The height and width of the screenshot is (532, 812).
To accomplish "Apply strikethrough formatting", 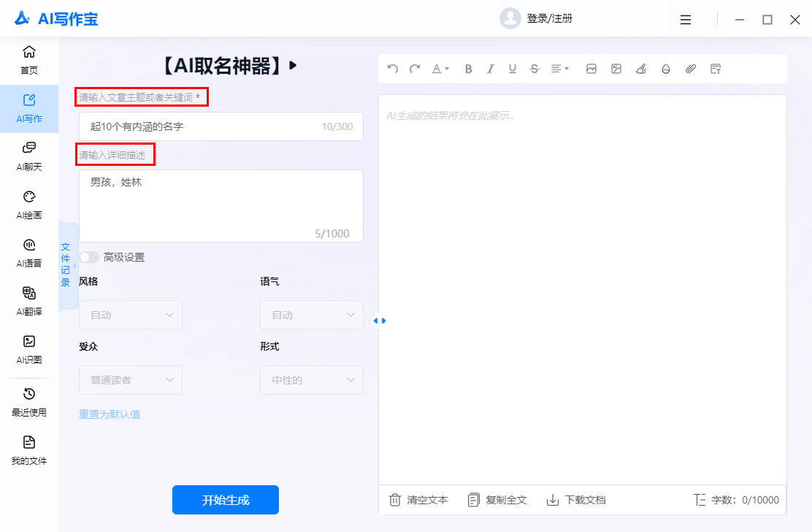I will (x=535, y=69).
